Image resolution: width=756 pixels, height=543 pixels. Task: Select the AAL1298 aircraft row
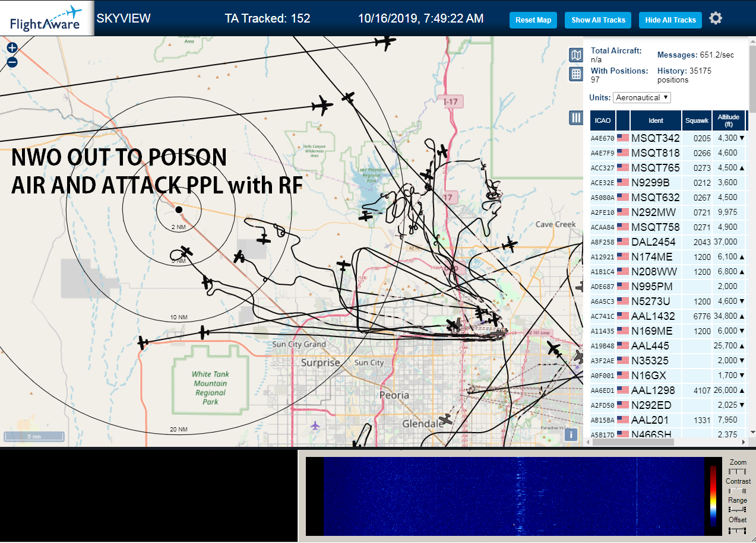click(x=668, y=390)
